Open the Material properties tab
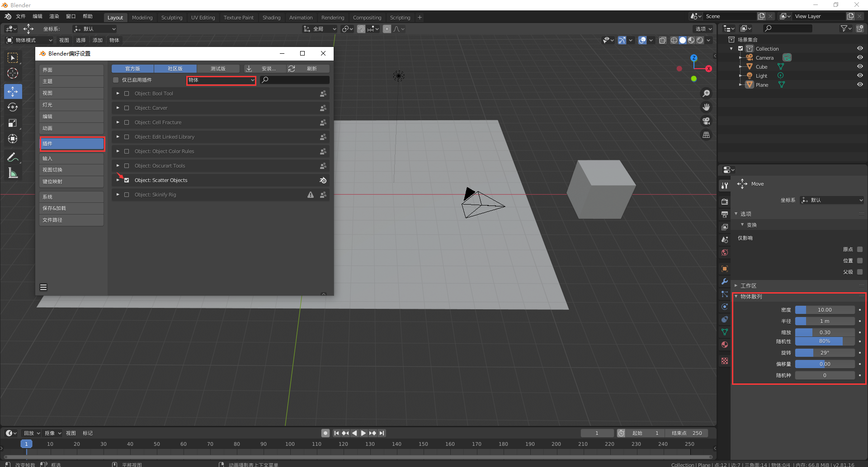This screenshot has width=868, height=467. pyautogui.click(x=725, y=345)
